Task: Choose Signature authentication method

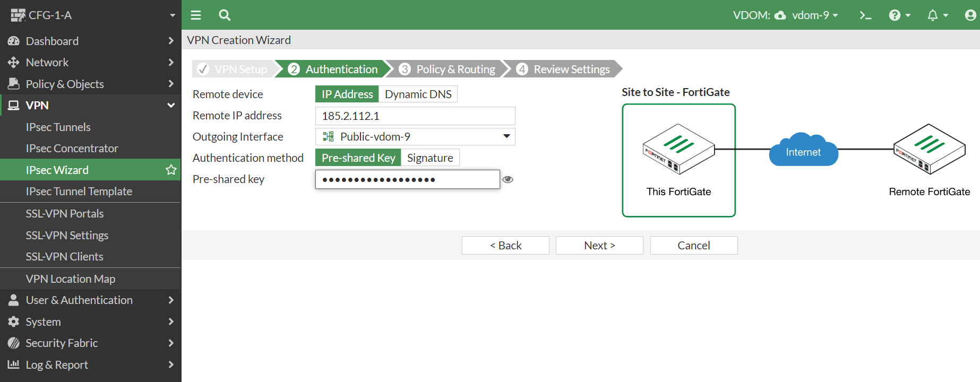Action: 429,158
